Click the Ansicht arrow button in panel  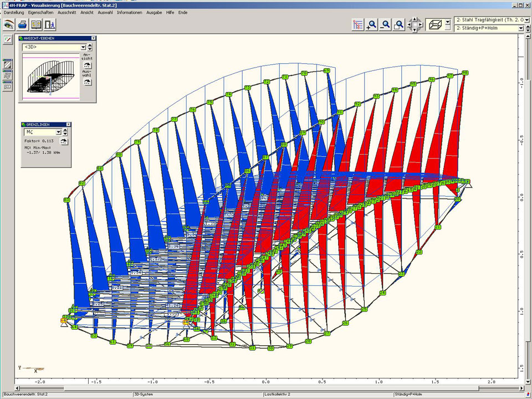click(x=87, y=65)
